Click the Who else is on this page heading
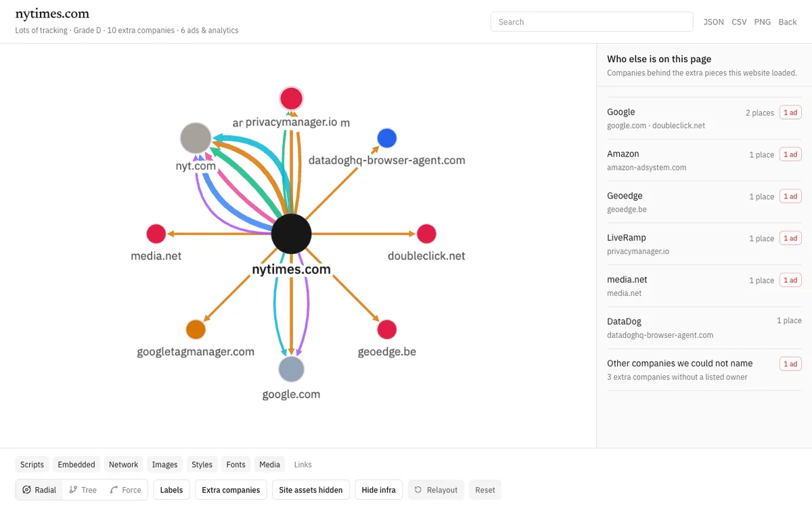The width and height of the screenshot is (812, 508). [x=659, y=59]
